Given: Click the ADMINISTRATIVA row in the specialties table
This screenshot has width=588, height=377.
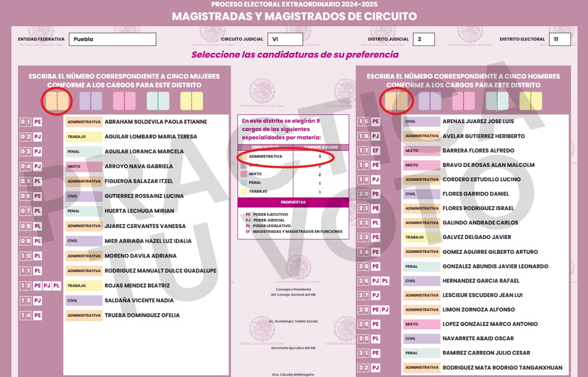Looking at the screenshot, I should tap(285, 157).
